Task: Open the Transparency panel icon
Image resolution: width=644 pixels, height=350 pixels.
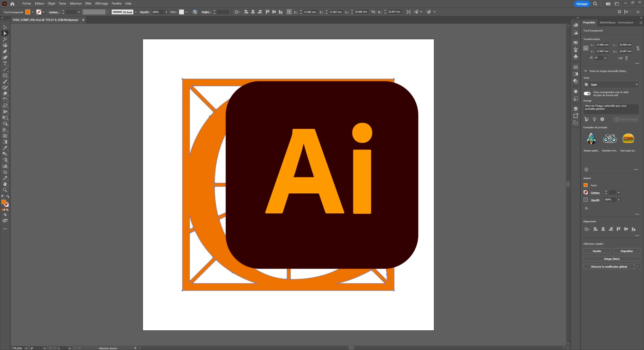Action: (576, 81)
